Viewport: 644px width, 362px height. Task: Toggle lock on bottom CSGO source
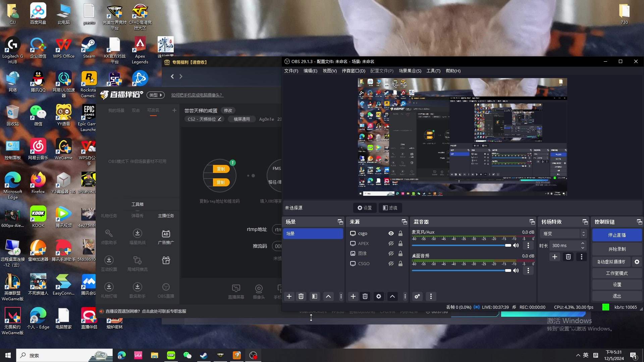tap(400, 263)
